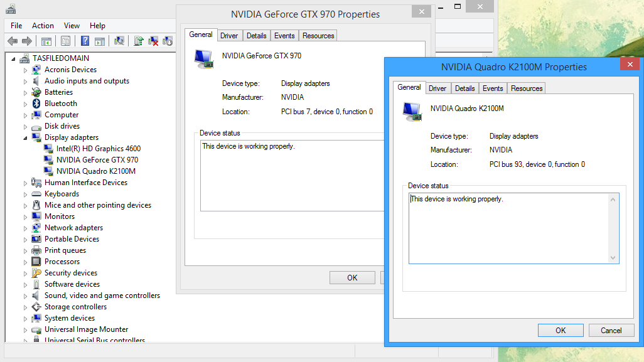This screenshot has height=362, width=644.
Task: Close the Quadro K2100M Properties dialog
Action: click(x=630, y=65)
